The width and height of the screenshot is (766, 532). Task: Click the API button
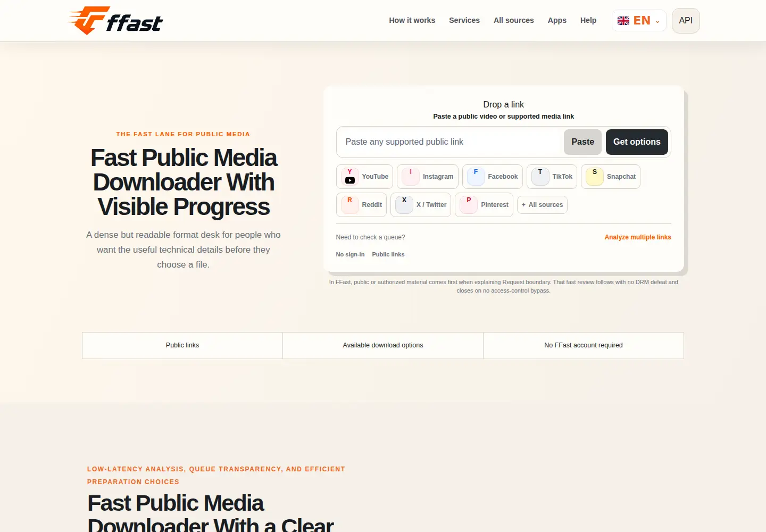(686, 21)
